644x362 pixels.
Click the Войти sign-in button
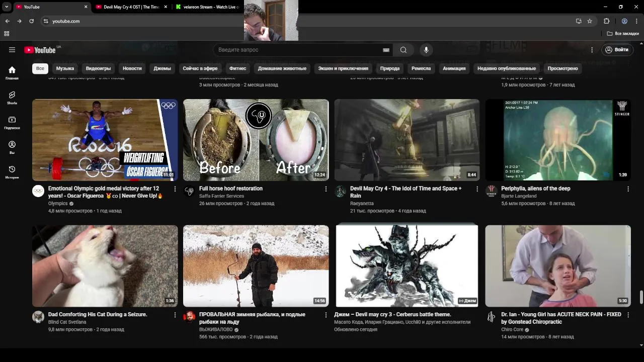point(616,50)
